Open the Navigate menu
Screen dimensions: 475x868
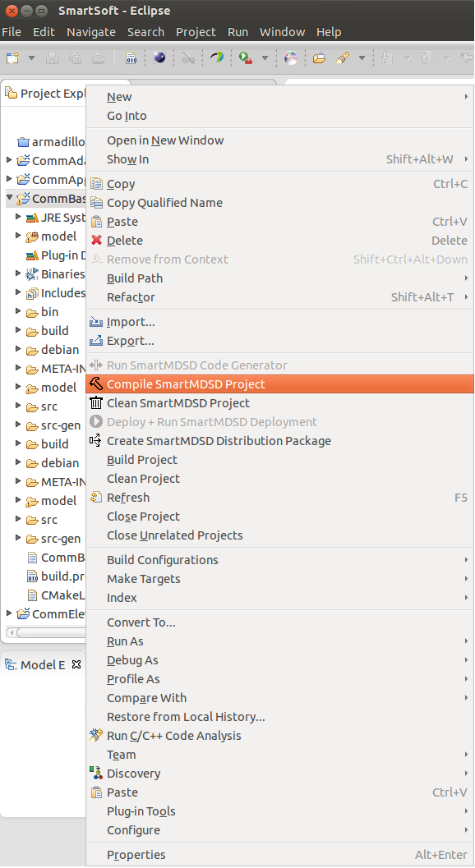(91, 32)
